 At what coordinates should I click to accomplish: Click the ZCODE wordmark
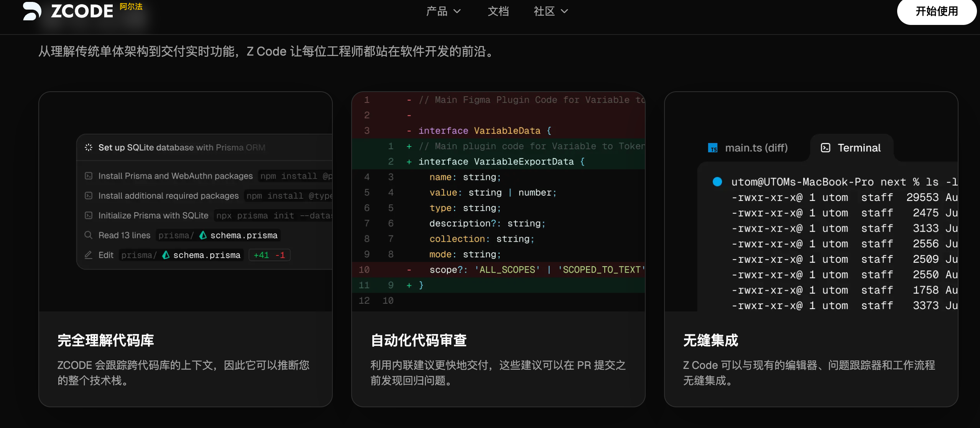point(82,11)
